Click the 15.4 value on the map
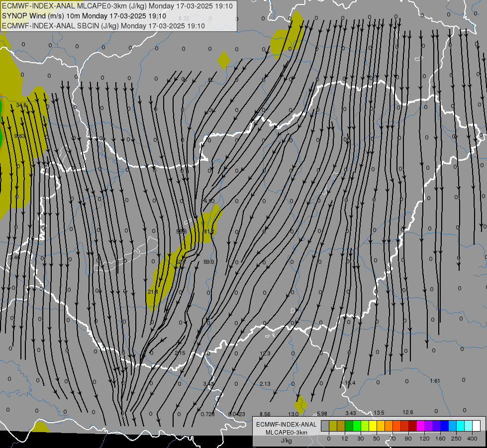Image resolution: width=487 pixels, height=448 pixels. point(350,383)
